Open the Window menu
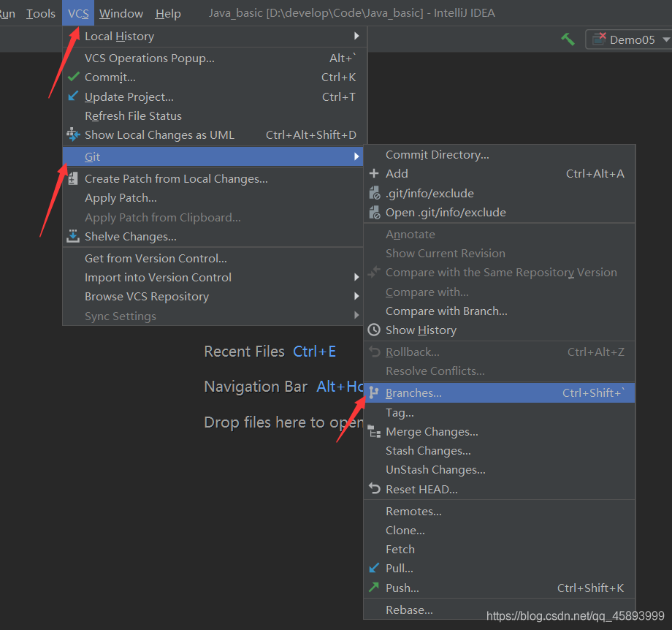The height and width of the screenshot is (630, 672). [121, 13]
